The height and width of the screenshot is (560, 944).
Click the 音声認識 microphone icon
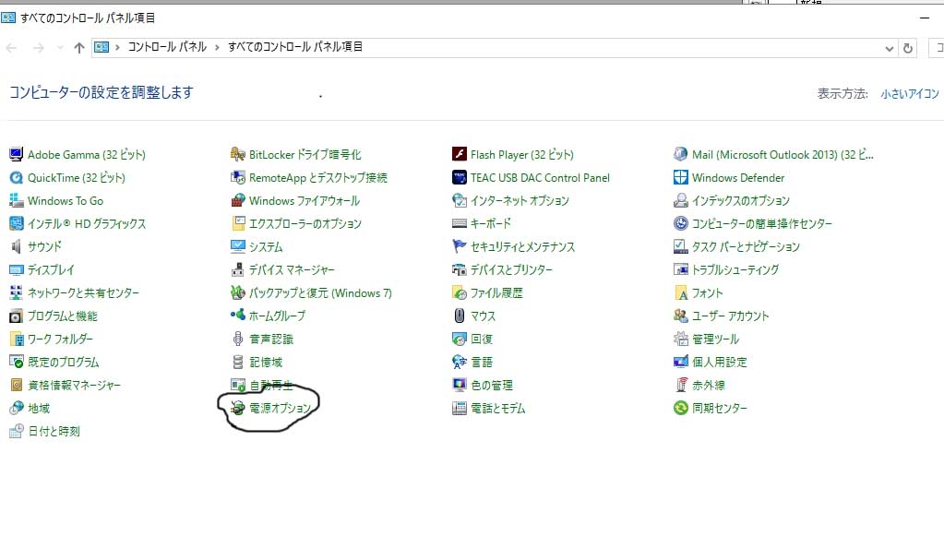[x=238, y=339]
